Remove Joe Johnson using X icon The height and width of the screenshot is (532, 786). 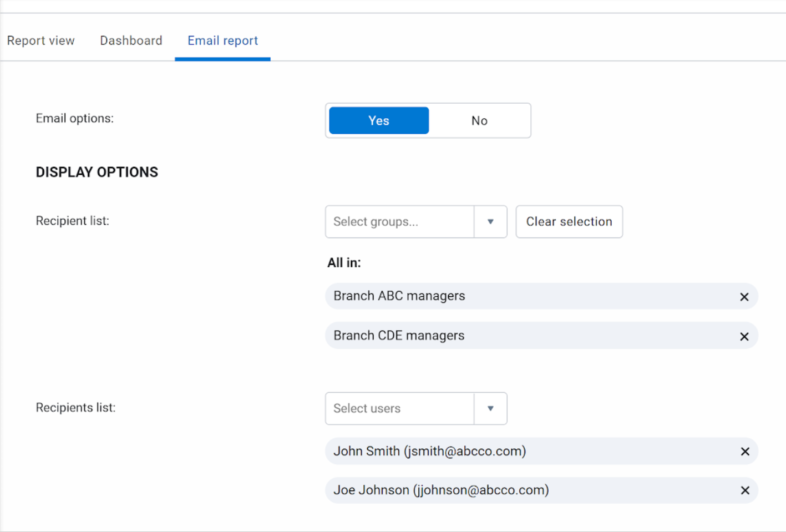pyautogui.click(x=744, y=490)
